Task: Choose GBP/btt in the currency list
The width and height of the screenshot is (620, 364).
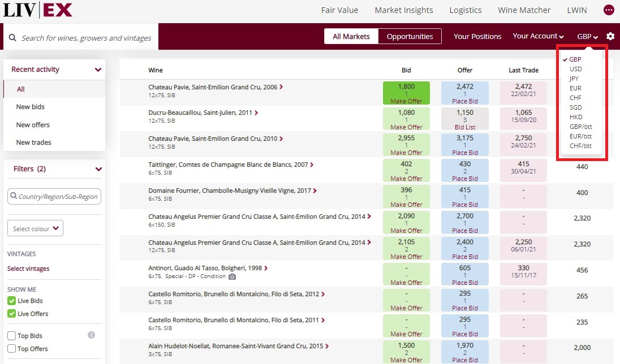Action: pos(580,127)
